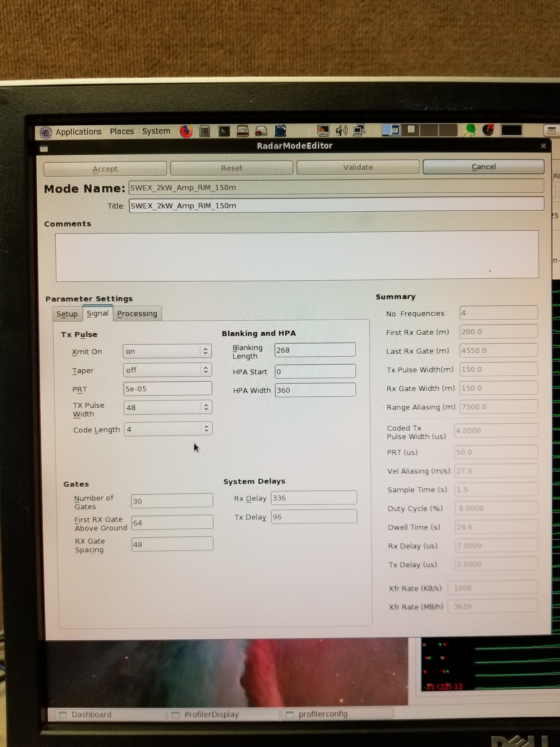This screenshot has height=747, width=560.
Task: Switch to the Setup tab
Action: click(x=67, y=314)
